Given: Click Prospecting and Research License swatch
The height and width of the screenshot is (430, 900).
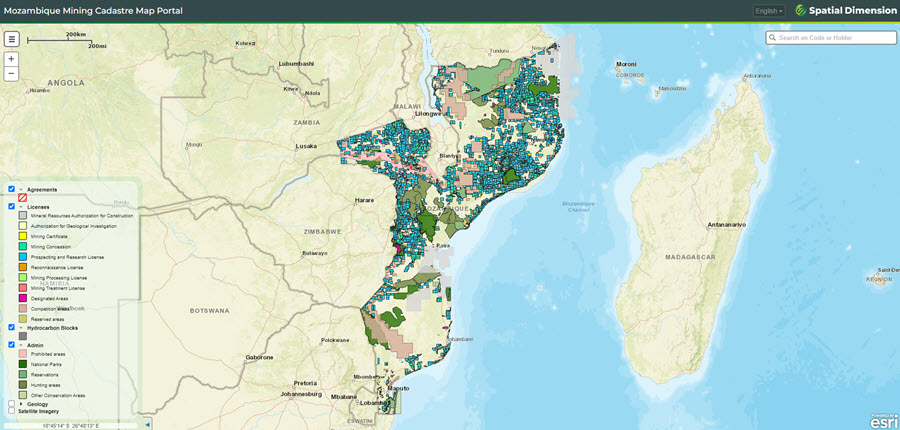Looking at the screenshot, I should point(22,257).
